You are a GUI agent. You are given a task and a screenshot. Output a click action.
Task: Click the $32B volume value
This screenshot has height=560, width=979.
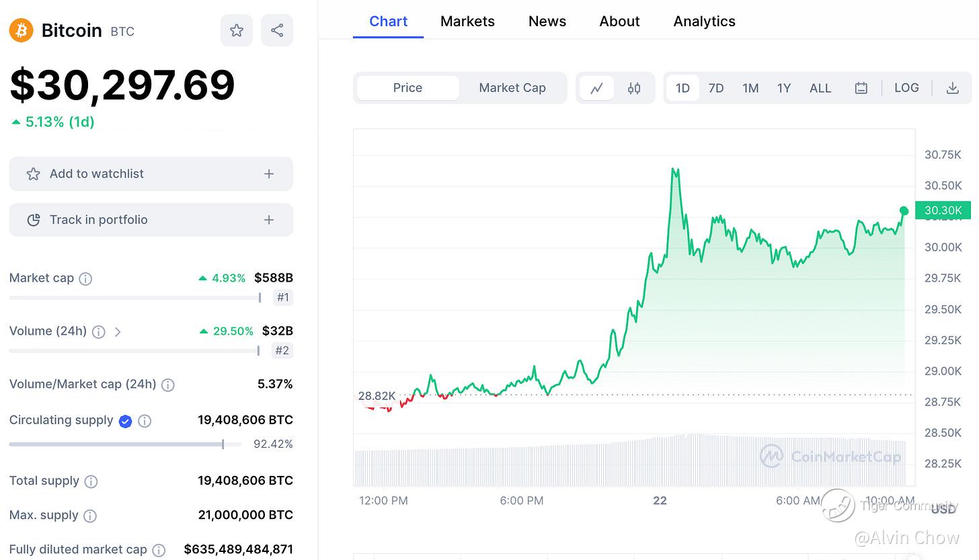point(278,331)
